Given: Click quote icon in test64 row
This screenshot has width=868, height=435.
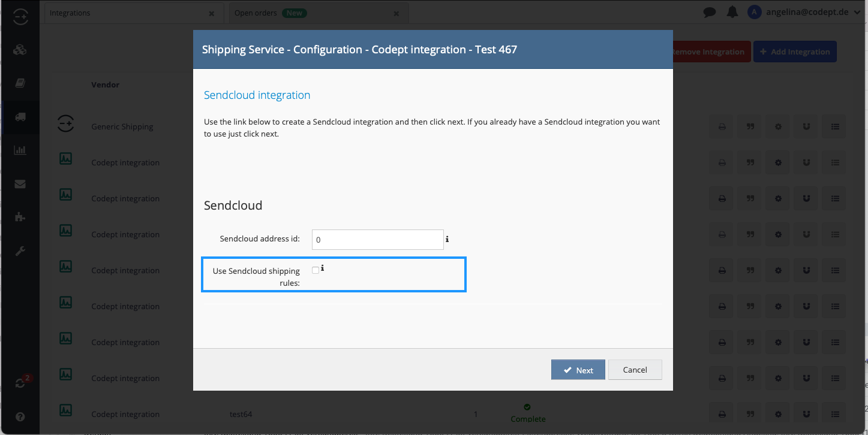Looking at the screenshot, I should (750, 415).
